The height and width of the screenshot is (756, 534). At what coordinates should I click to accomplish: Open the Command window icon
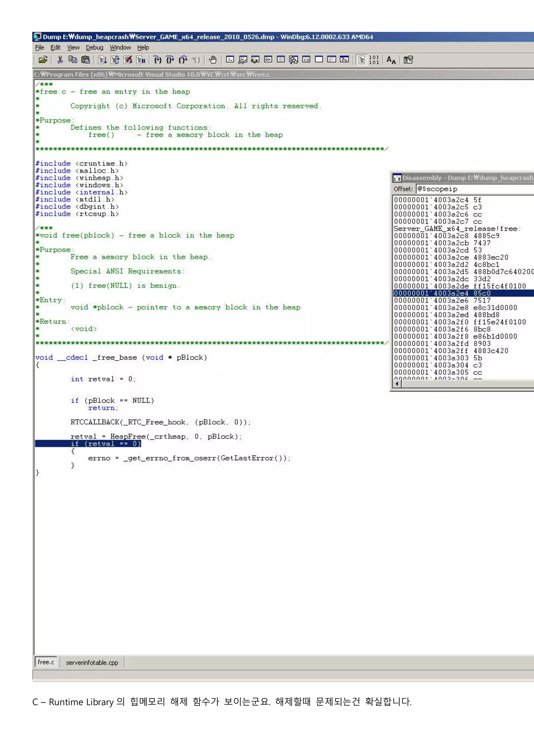(230, 59)
